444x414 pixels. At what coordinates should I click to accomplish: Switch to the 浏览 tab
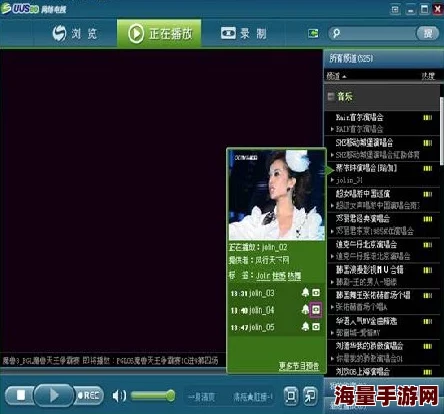tap(75, 33)
